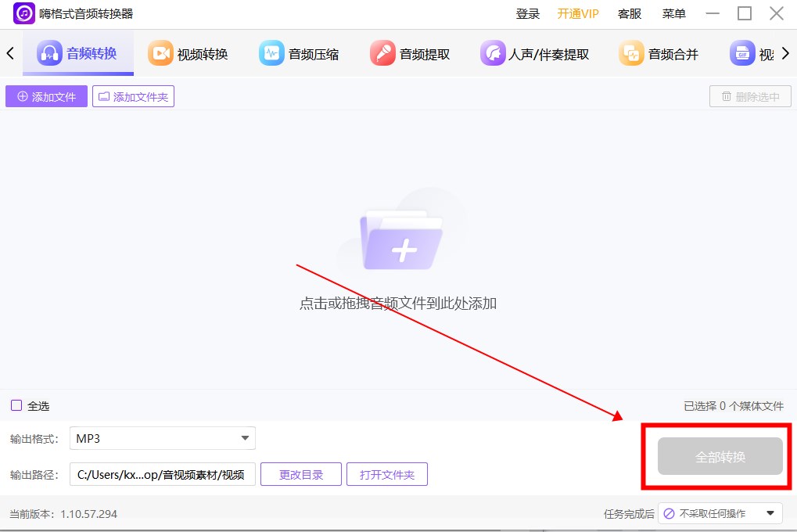Open the MP3 output format dropdown
The image size is (797, 532).
162,438
